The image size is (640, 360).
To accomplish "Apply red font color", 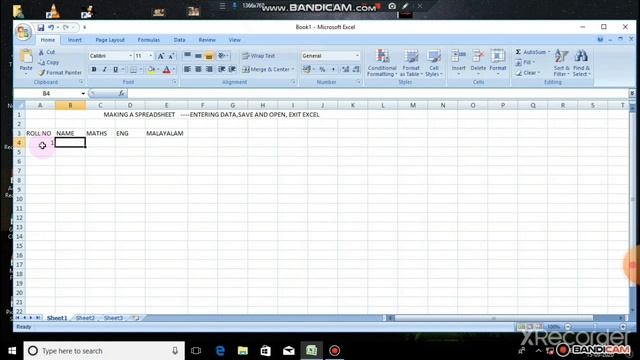I will pyautogui.click(x=167, y=70).
